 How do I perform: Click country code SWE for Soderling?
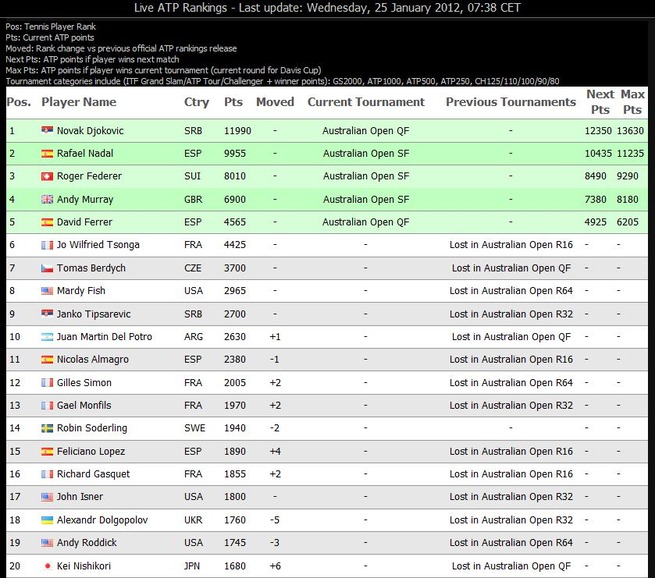tap(195, 428)
